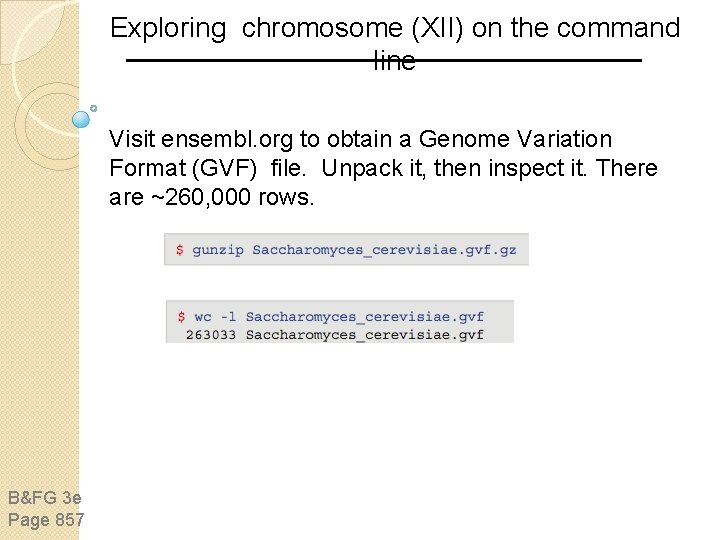The height and width of the screenshot is (540, 720).
Task: Click the 'Page 857' footer text
Action: pos(46,520)
